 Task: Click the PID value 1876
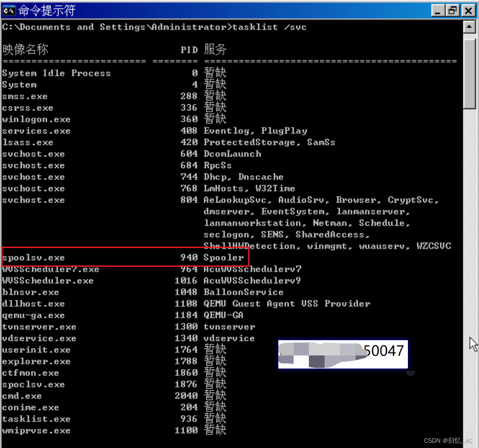[186, 384]
